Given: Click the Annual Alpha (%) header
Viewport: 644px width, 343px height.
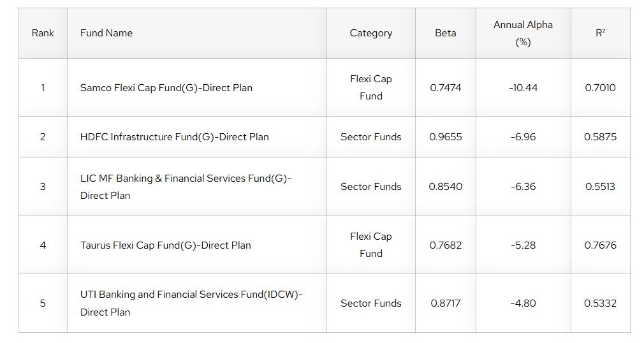Looking at the screenshot, I should (x=523, y=33).
